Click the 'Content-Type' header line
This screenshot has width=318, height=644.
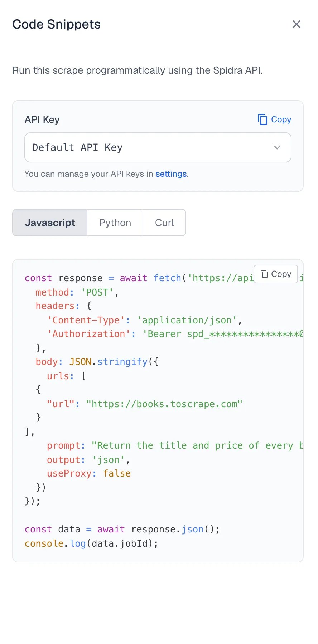(145, 320)
